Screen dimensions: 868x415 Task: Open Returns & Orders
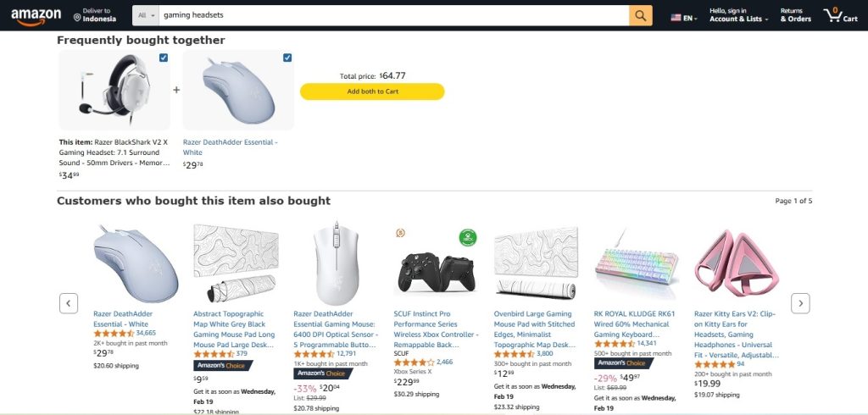[795, 15]
